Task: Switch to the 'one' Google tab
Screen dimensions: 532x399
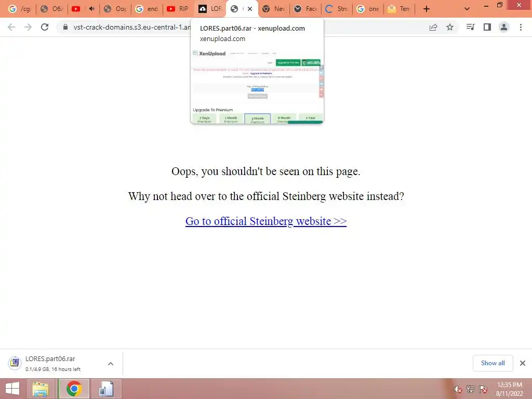Action: pyautogui.click(x=368, y=9)
